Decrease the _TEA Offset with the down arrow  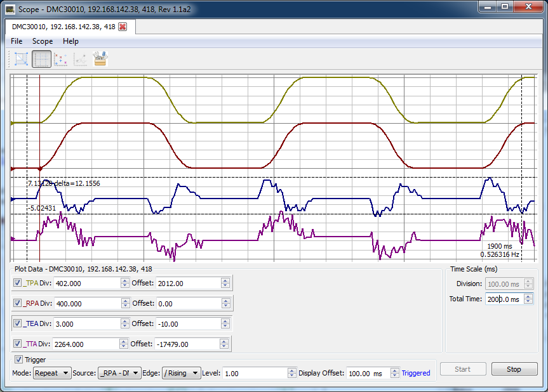[x=225, y=326]
